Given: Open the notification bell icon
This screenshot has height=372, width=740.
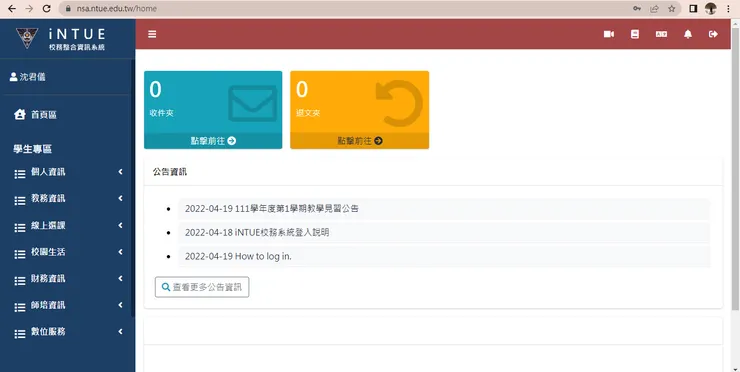Looking at the screenshot, I should coord(688,34).
